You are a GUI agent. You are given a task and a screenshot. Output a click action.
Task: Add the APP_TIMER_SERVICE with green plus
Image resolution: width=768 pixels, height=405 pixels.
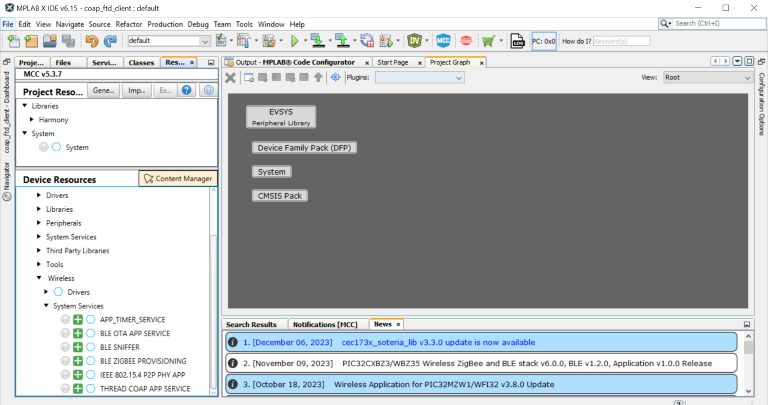tap(78, 319)
